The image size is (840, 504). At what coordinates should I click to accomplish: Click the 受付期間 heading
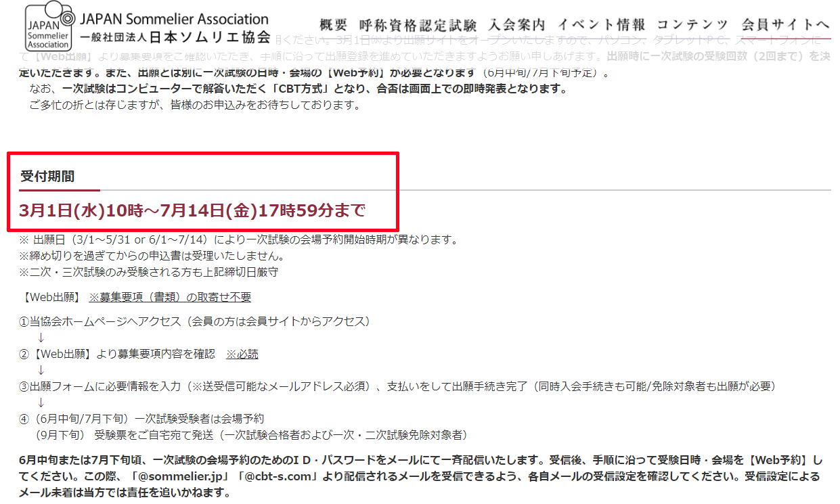pyautogui.click(x=47, y=177)
